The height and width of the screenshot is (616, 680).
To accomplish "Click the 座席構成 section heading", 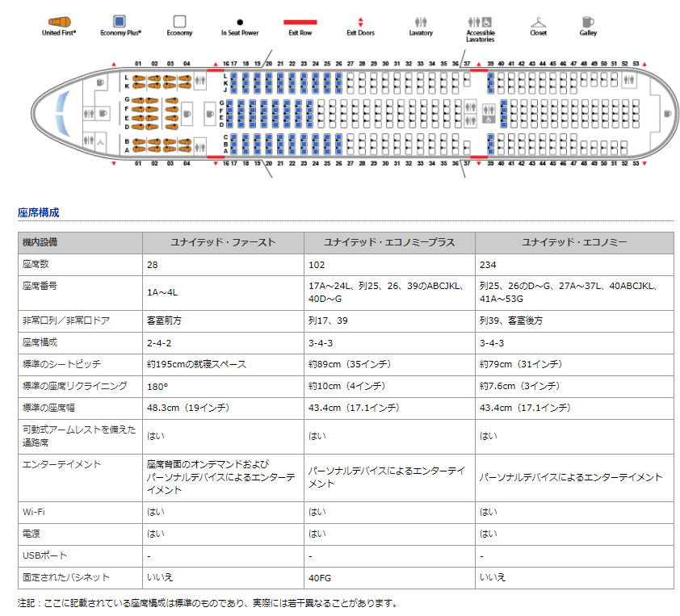I will (38, 213).
